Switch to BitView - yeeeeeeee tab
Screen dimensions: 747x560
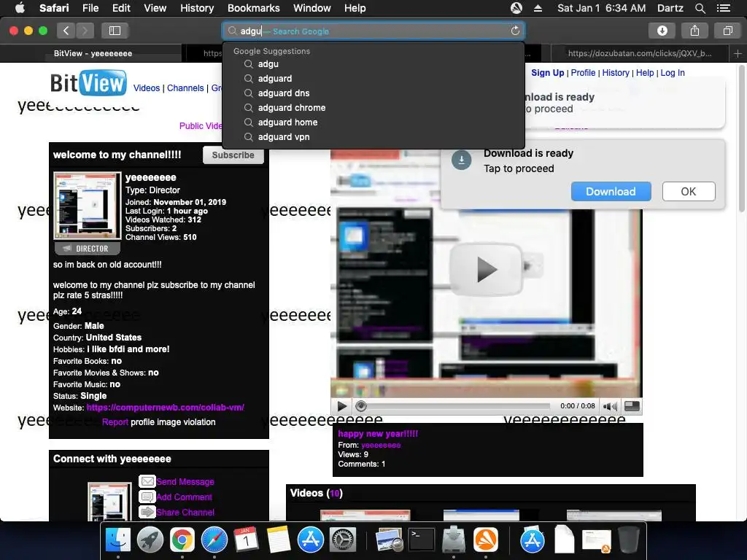point(93,53)
